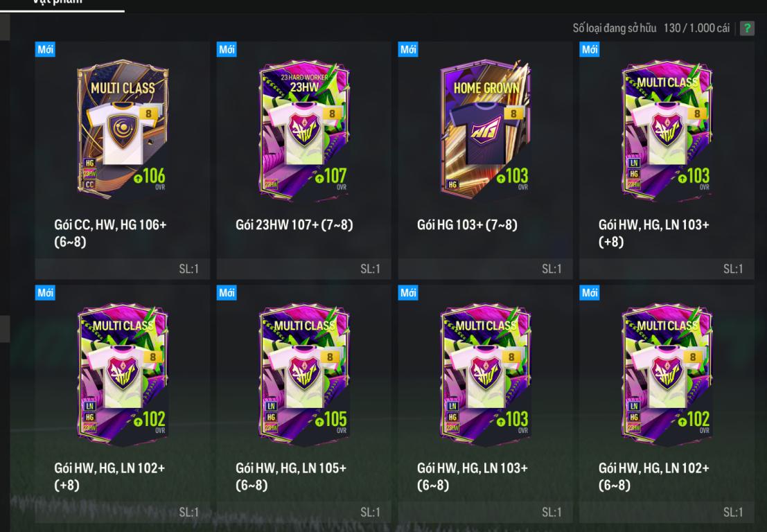Click the Gói HW, HG, LN 105+ (6~8) label
This screenshot has height=532, width=767.
291,477
